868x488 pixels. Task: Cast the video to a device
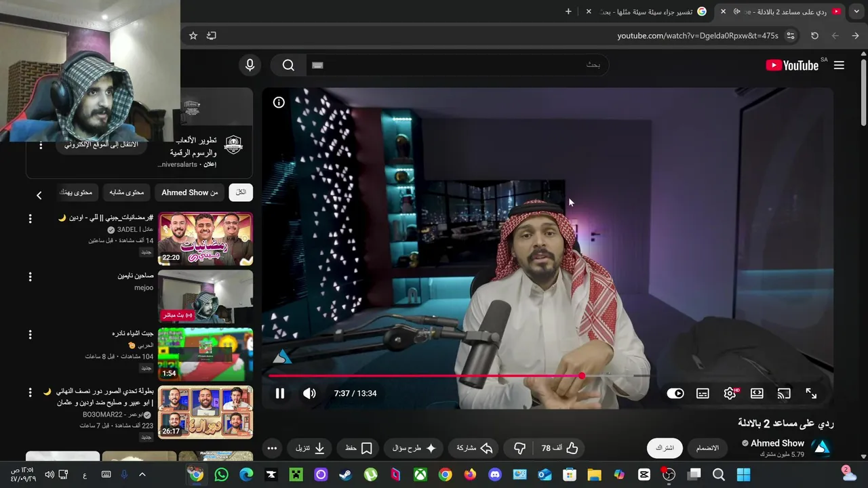(x=784, y=393)
